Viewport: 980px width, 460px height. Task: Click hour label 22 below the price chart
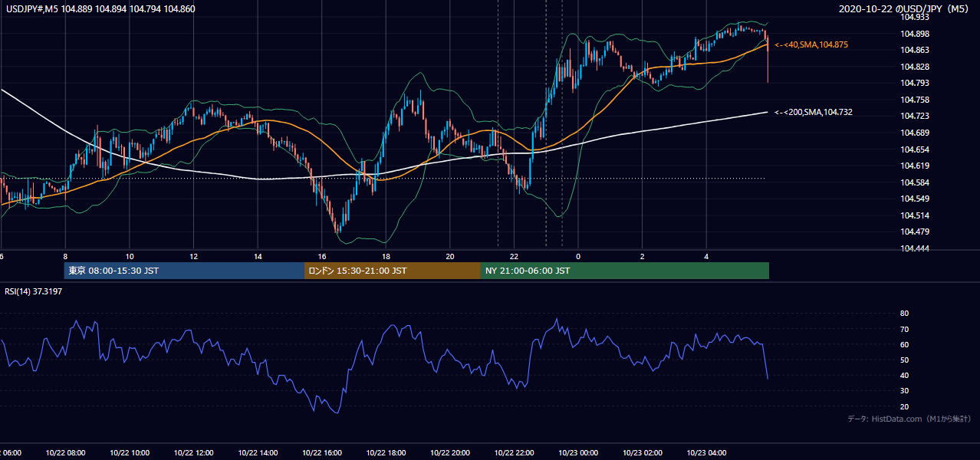[514, 257]
